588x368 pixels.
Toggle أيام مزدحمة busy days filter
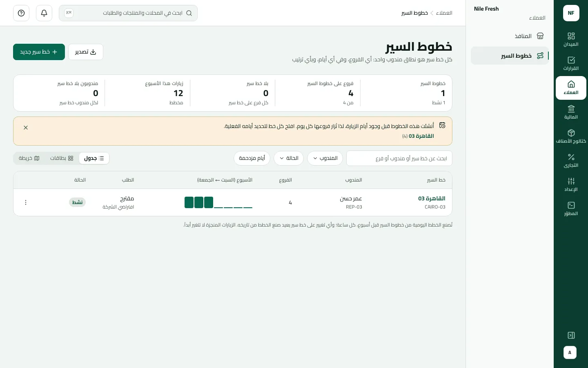pyautogui.click(x=252, y=158)
